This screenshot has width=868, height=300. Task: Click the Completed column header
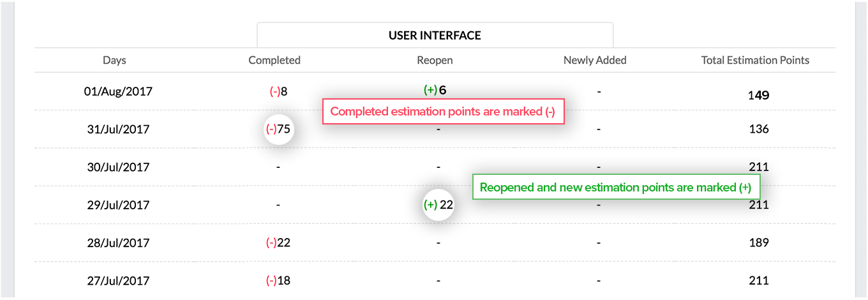click(x=274, y=60)
